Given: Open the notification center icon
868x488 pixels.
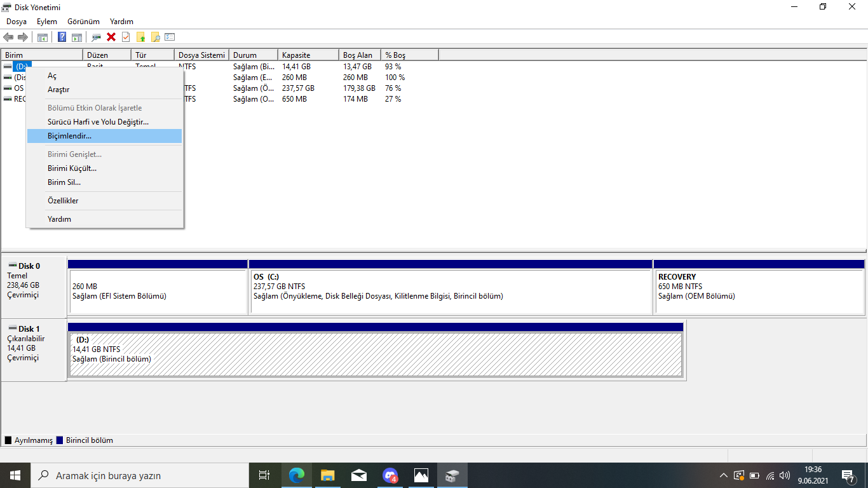Looking at the screenshot, I should 848,475.
